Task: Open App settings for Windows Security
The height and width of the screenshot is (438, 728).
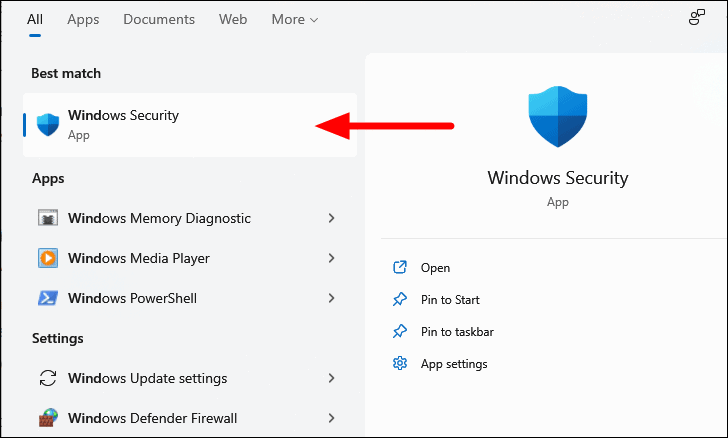Action: point(454,364)
